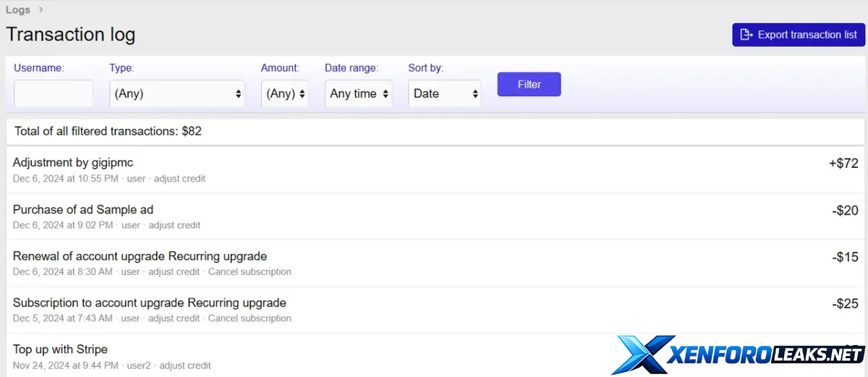Focus the Username filter field
This screenshot has height=377, width=868.
pos(54,93)
